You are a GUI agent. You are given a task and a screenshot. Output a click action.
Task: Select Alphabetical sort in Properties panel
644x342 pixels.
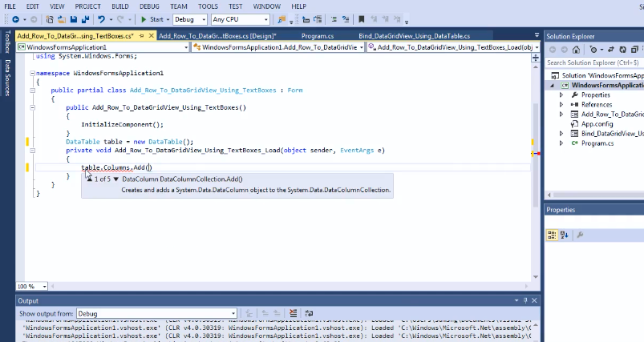(x=565, y=235)
